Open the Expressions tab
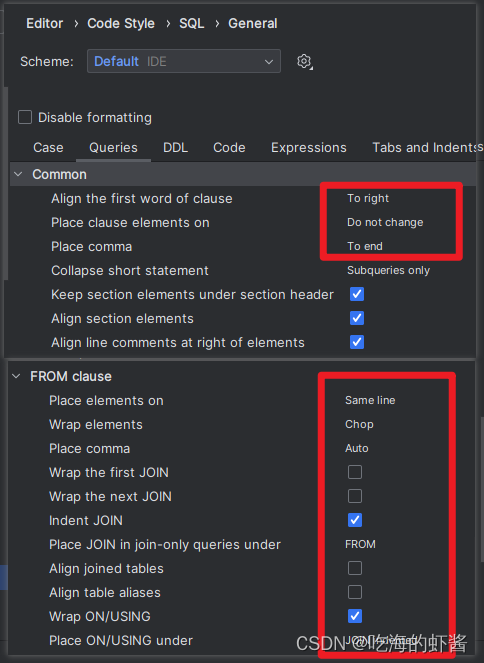The width and height of the screenshot is (484, 663). 309,148
